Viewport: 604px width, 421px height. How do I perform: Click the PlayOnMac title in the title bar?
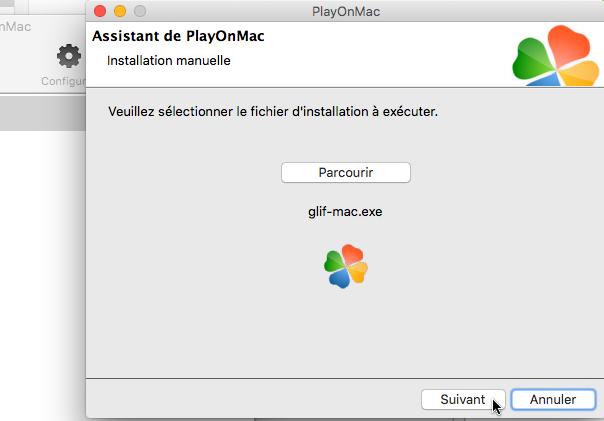tap(345, 12)
